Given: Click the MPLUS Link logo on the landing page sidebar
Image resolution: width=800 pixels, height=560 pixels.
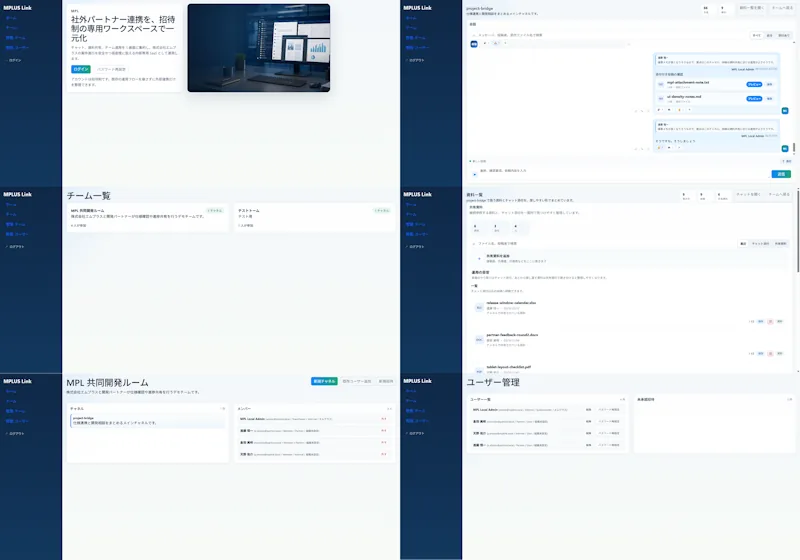Looking at the screenshot, I should click(17, 8).
